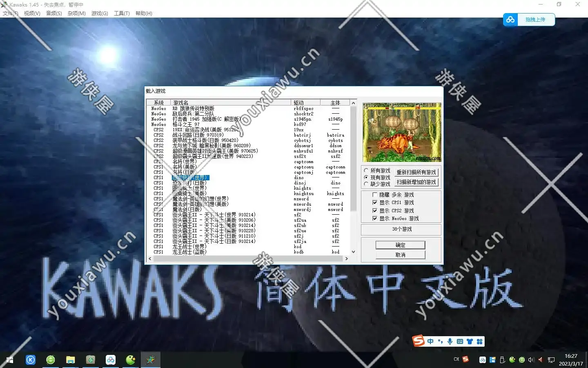Uncheck 显示 NeoGeo 游戏 checkbox
Screen dimensions: 588x368
click(x=375, y=219)
